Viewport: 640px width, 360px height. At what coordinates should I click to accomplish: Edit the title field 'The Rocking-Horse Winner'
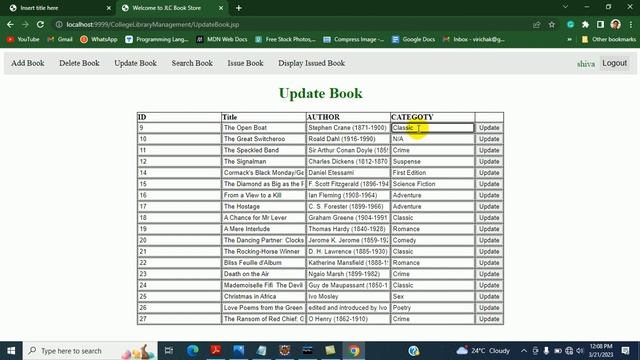click(x=263, y=251)
